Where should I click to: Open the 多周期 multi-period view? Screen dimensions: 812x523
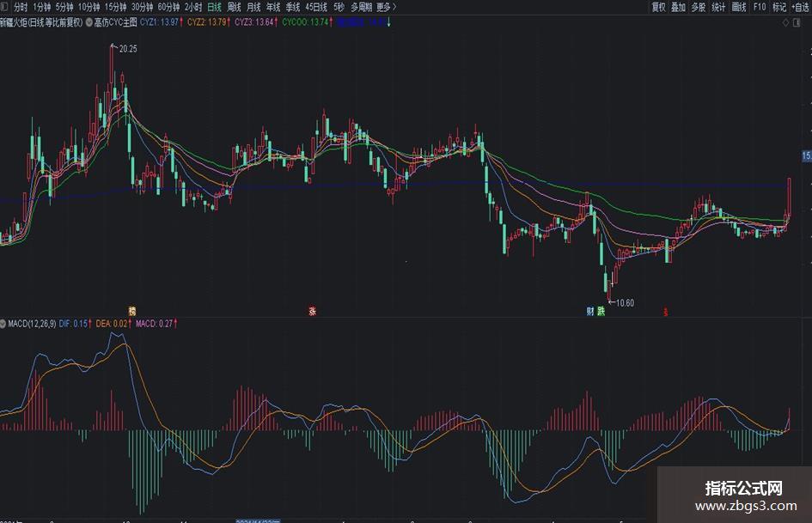click(362, 7)
